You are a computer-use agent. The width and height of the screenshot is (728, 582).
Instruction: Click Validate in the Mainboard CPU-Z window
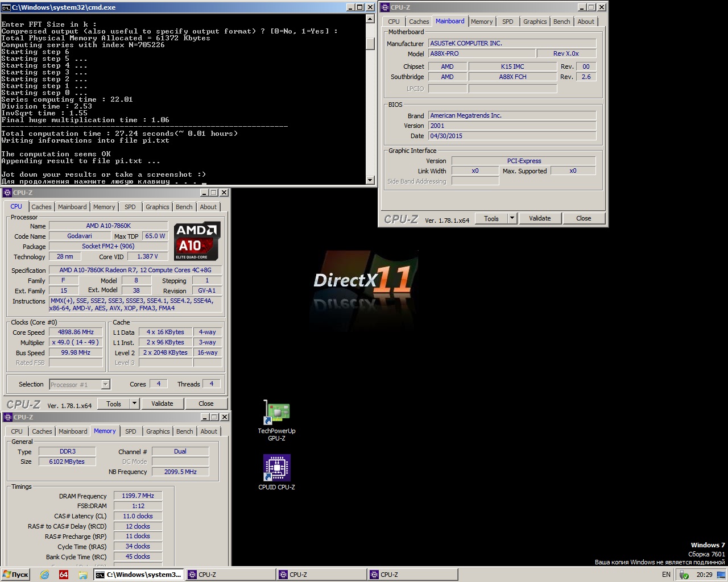pos(540,218)
